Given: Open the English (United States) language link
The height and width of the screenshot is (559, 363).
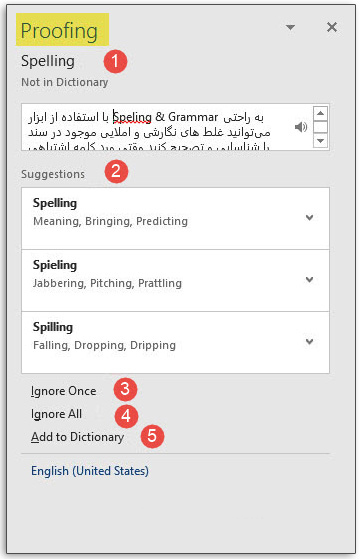Looking at the screenshot, I should pos(90,471).
